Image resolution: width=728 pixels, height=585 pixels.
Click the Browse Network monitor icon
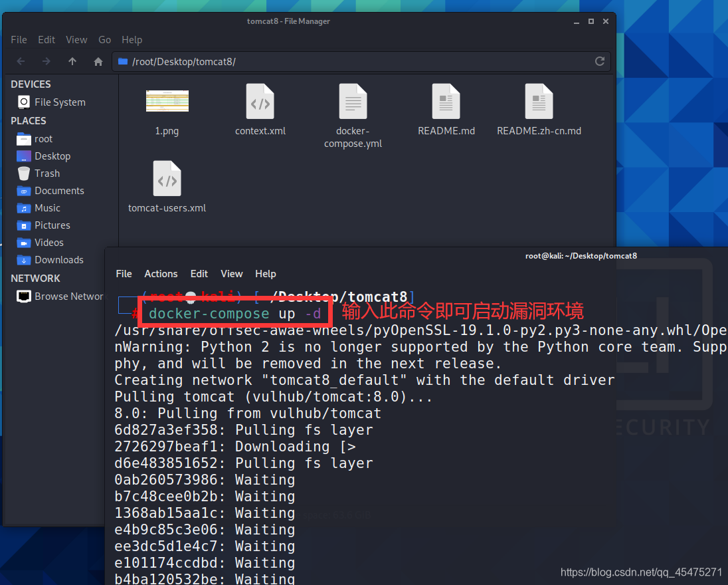(24, 296)
